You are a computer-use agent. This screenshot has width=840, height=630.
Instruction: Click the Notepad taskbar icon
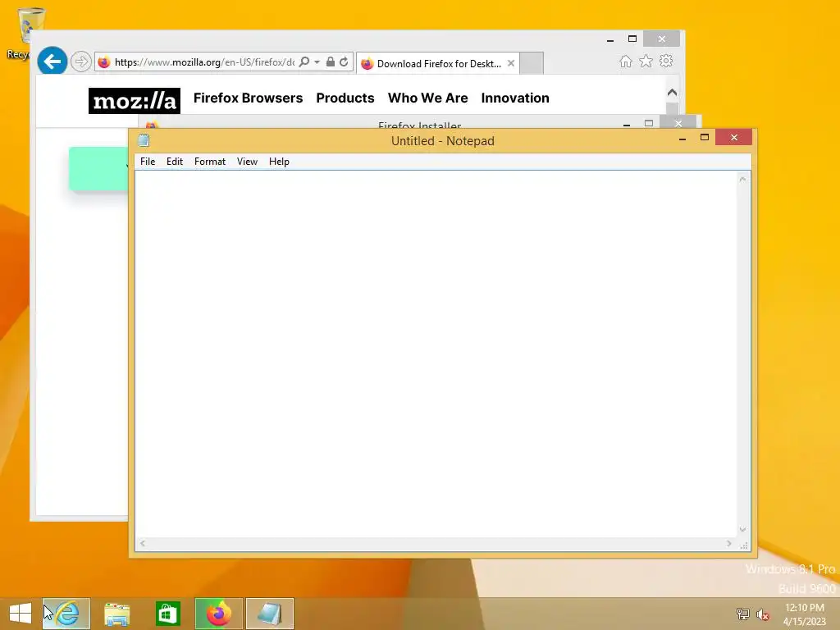[269, 614]
